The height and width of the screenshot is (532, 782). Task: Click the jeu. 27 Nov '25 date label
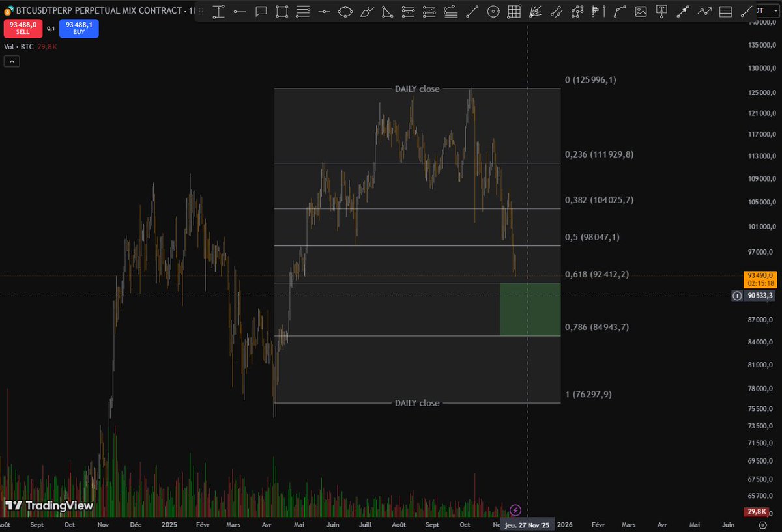(x=527, y=524)
